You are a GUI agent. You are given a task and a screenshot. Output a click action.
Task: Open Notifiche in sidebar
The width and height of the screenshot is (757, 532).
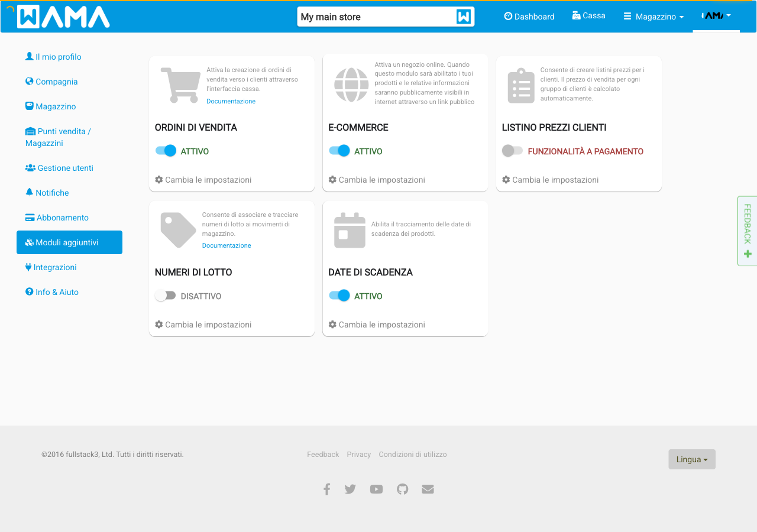69,193
